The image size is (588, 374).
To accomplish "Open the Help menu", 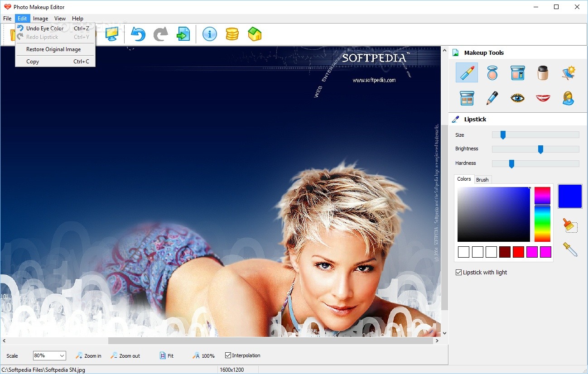I will point(78,19).
